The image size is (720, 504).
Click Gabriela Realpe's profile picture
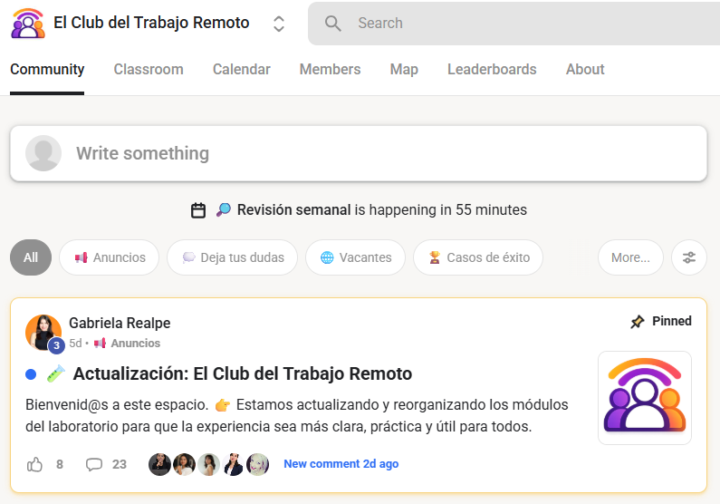pyautogui.click(x=43, y=332)
